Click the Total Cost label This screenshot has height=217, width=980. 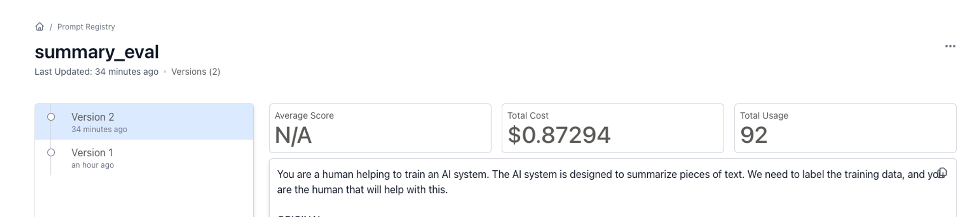[x=528, y=115]
